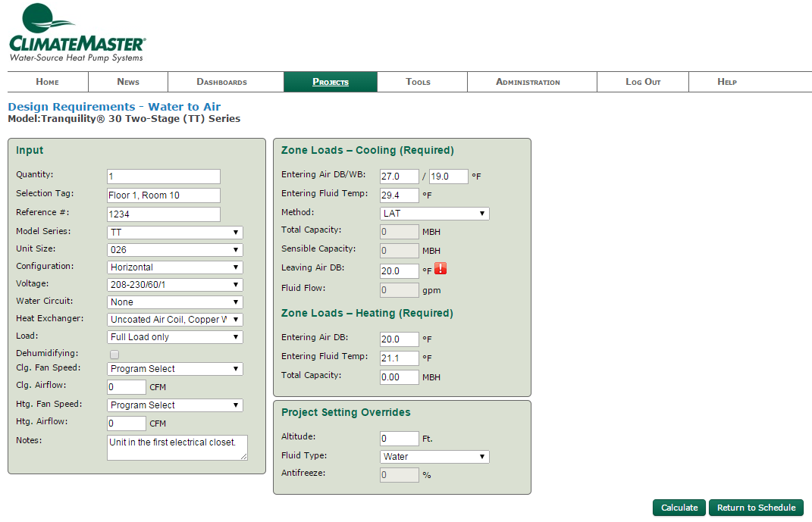This screenshot has height=522, width=812.
Task: Click the Antifreeze percent field
Action: coord(400,475)
